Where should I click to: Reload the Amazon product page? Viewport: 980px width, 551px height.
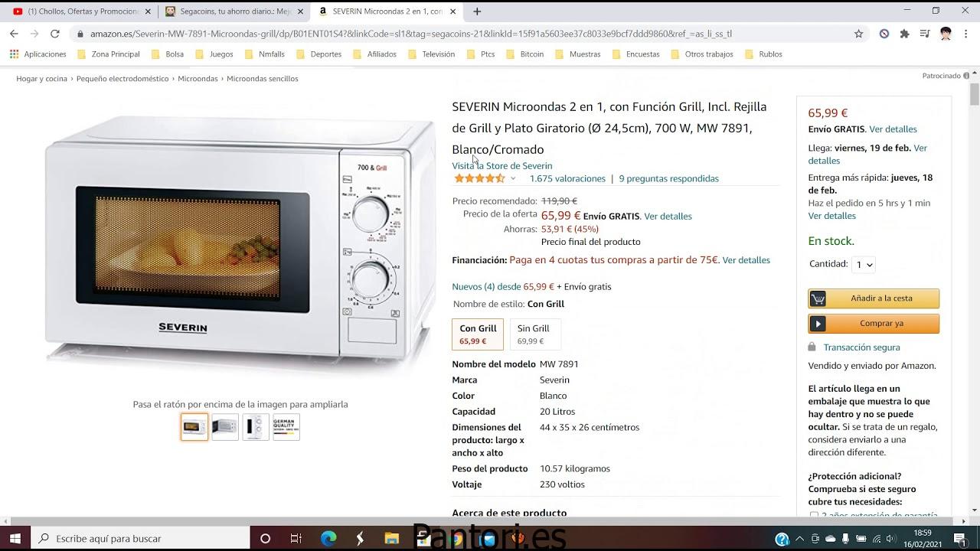click(x=54, y=34)
